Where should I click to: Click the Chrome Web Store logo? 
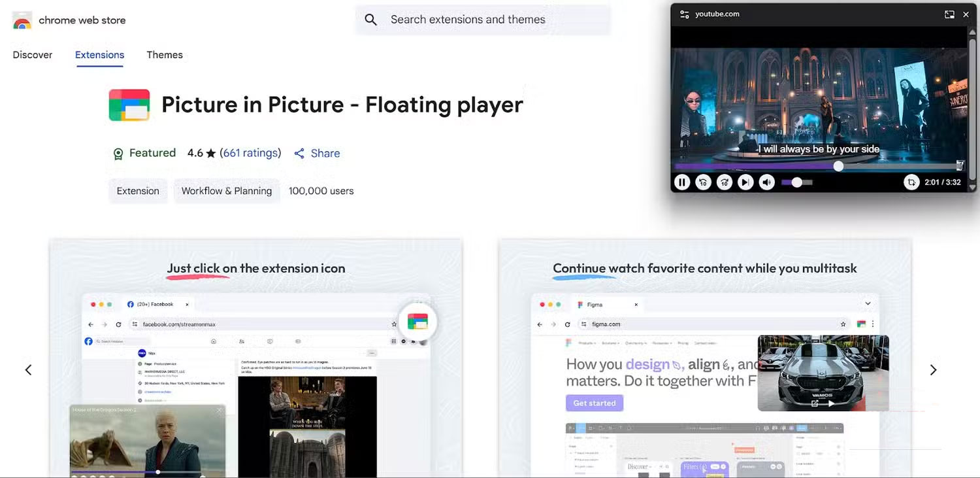pos(22,20)
